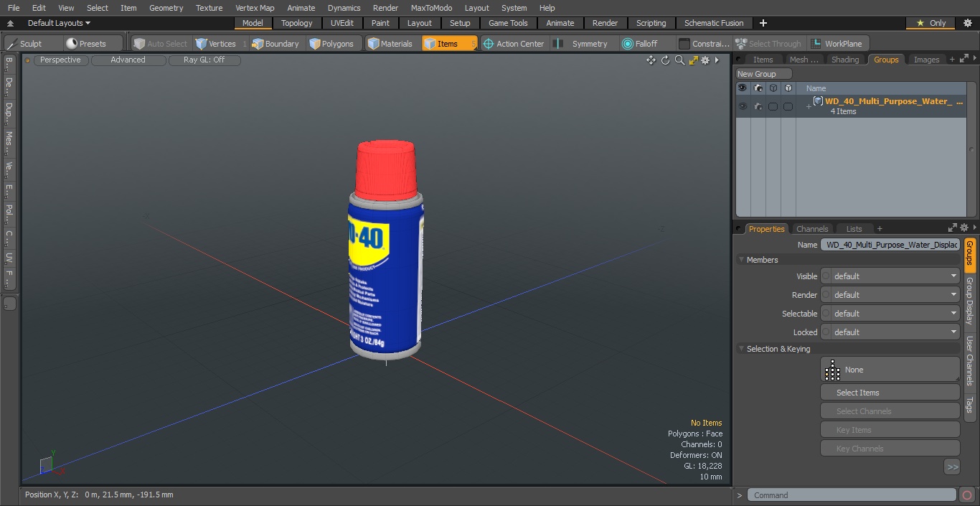
Task: Click the viewport zoom magnifier icon
Action: (x=679, y=60)
